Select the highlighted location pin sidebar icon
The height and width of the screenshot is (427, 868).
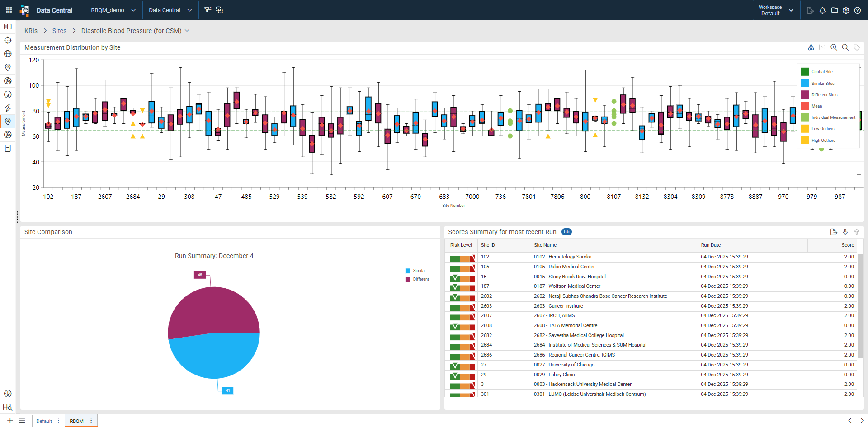click(x=8, y=122)
